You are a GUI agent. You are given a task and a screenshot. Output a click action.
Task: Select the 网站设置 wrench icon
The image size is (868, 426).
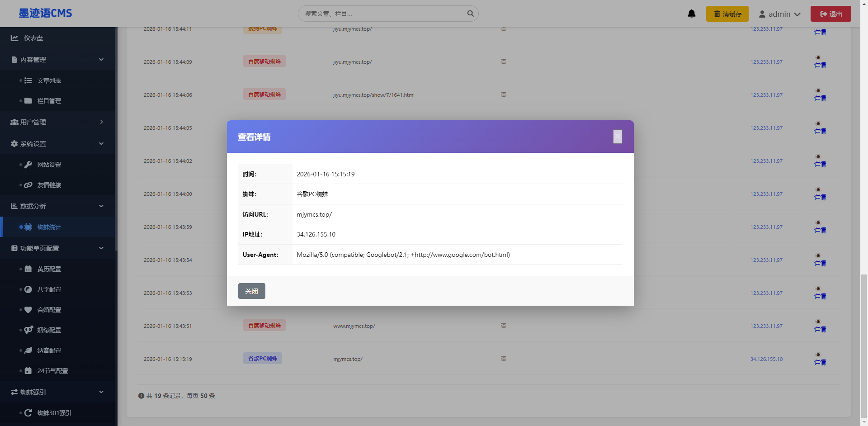[28, 165]
